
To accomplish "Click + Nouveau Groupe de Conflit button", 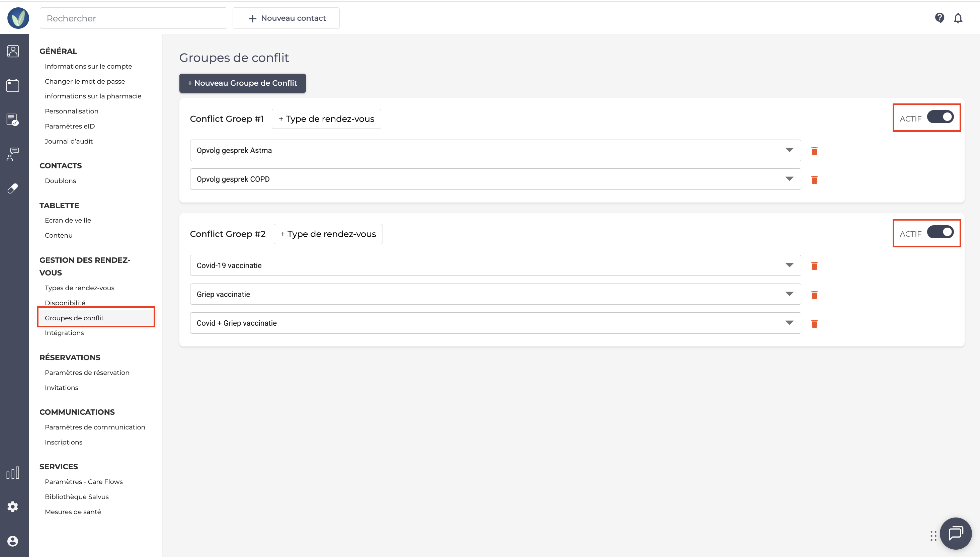I will pos(242,83).
